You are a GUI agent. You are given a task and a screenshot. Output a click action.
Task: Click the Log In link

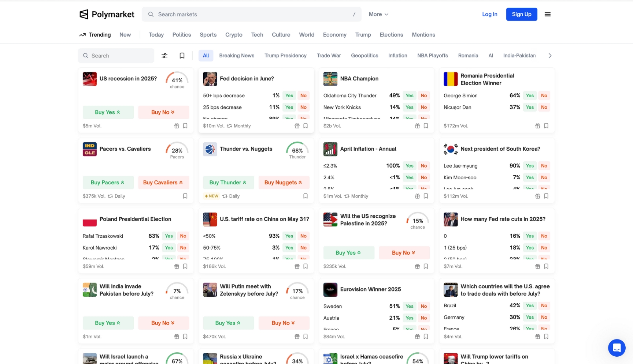coord(490,14)
